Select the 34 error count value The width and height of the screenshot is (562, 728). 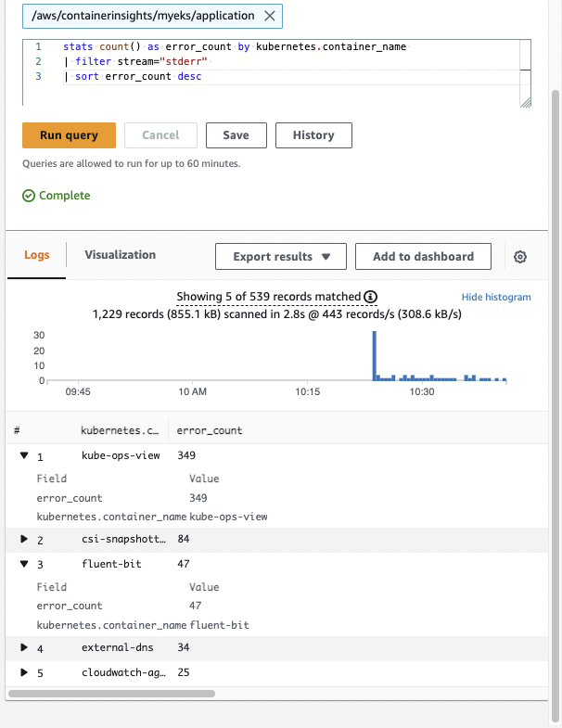pos(184,647)
